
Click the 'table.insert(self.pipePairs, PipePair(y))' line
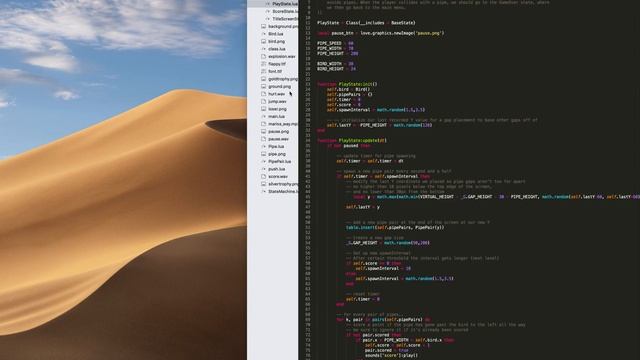coord(395,227)
